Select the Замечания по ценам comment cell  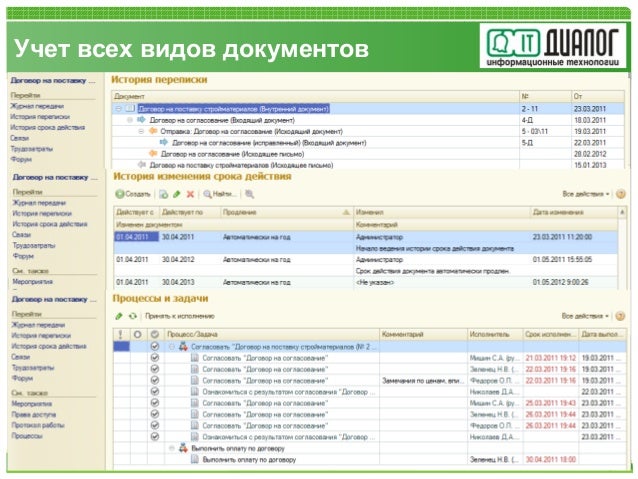point(423,381)
